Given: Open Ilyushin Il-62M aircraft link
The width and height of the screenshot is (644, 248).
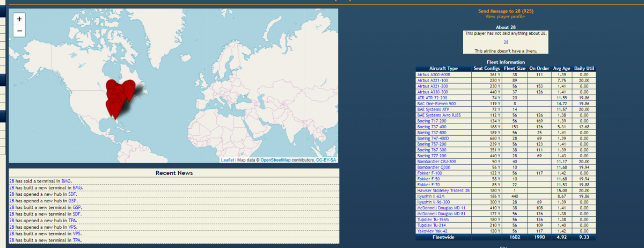Looking at the screenshot, I should point(431,196).
